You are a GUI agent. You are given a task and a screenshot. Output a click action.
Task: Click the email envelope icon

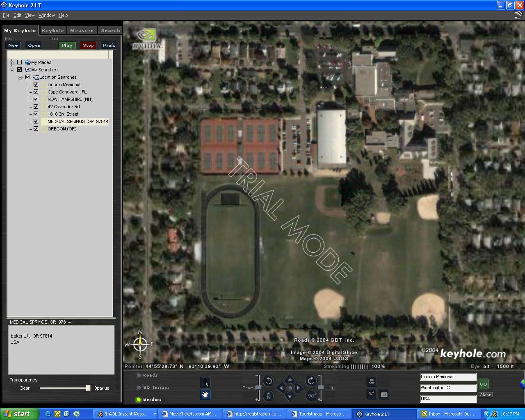[383, 394]
